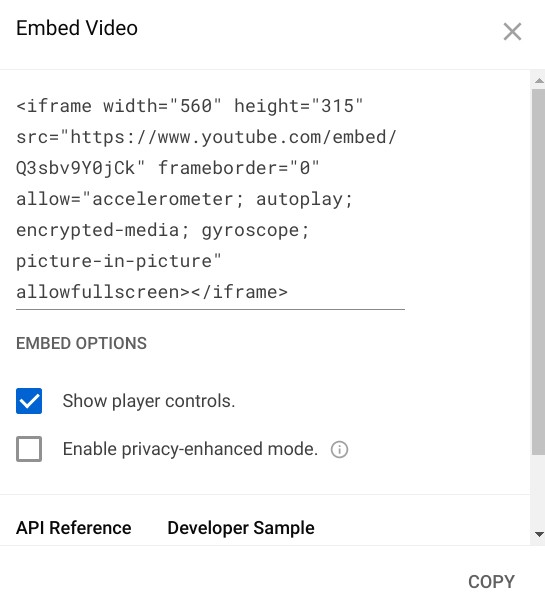545x615 pixels.
Task: Open the Developer Sample link
Action: point(241,528)
